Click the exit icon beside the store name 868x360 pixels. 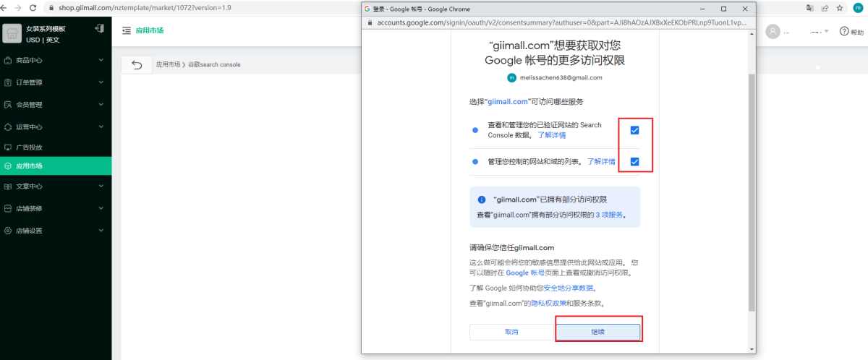tap(99, 29)
